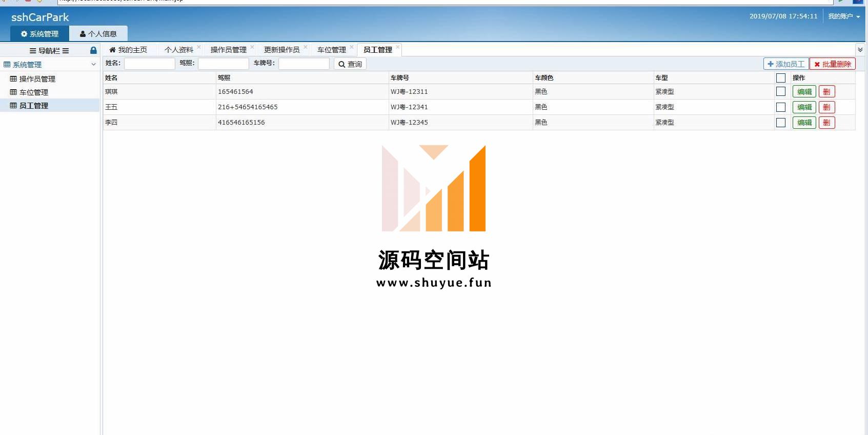Close the 操作员管理 tab
The width and height of the screenshot is (868, 435).
point(252,47)
